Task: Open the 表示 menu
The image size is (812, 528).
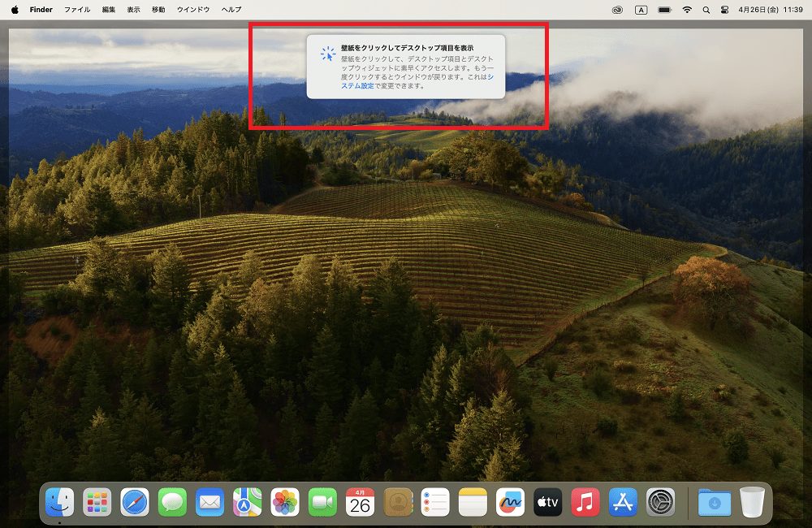Action: 134,9
